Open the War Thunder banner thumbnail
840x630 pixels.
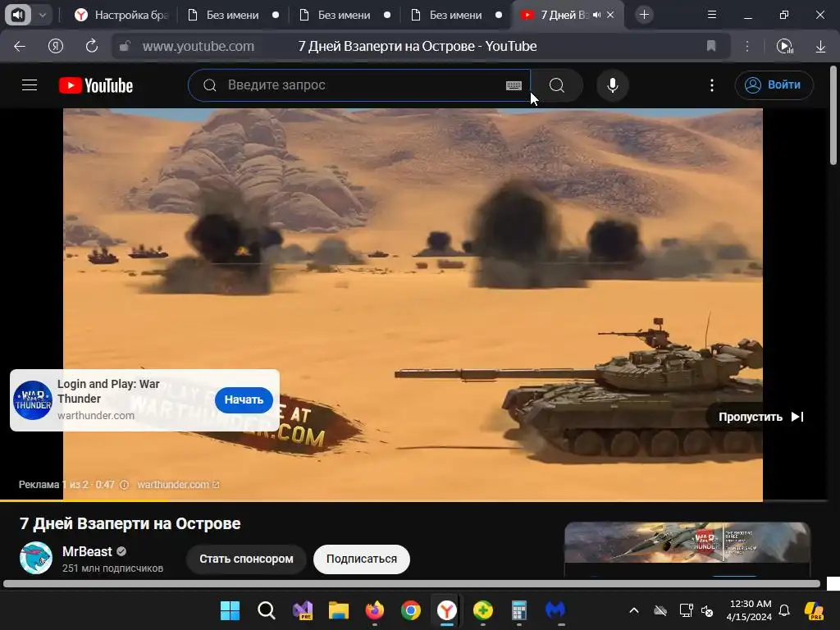coord(687,542)
